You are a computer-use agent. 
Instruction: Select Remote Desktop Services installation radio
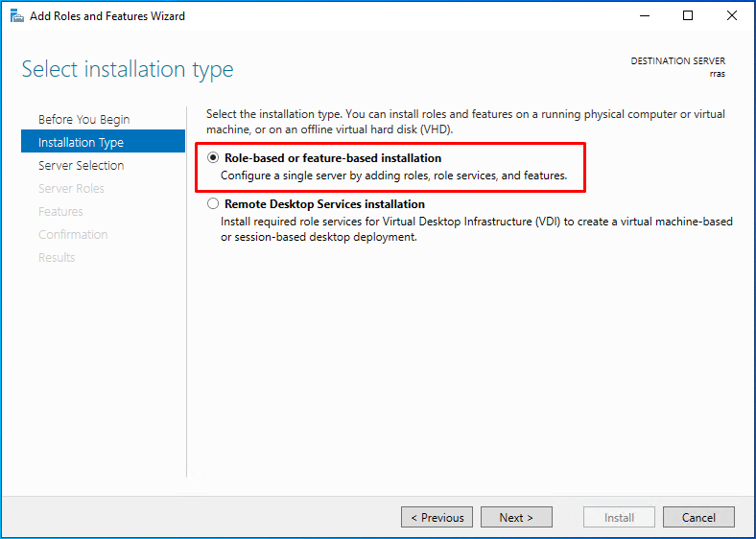tap(213, 204)
